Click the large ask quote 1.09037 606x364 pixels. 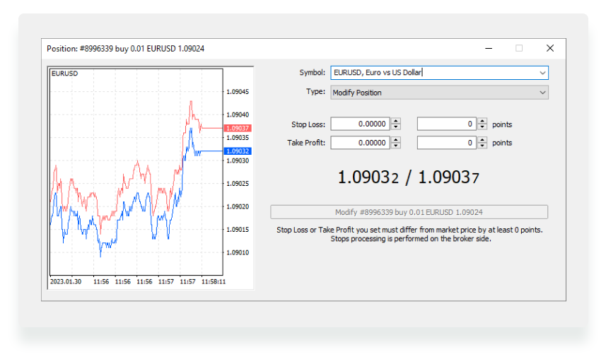[449, 177]
